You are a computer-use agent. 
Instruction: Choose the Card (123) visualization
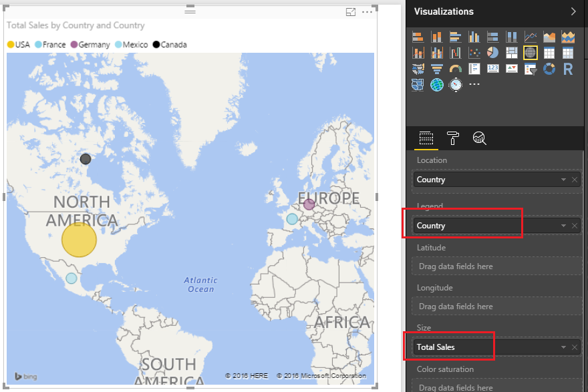492,69
